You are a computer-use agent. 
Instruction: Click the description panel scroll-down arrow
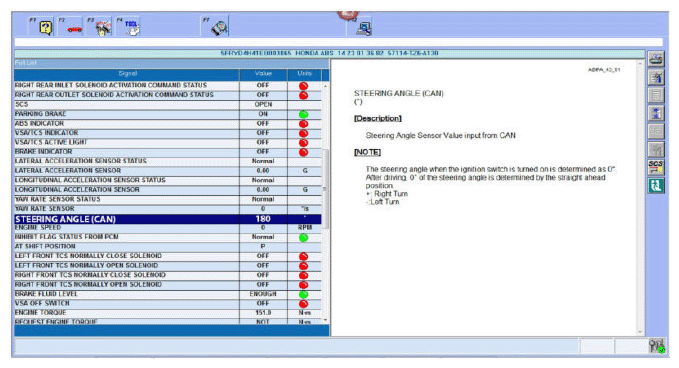point(640,332)
